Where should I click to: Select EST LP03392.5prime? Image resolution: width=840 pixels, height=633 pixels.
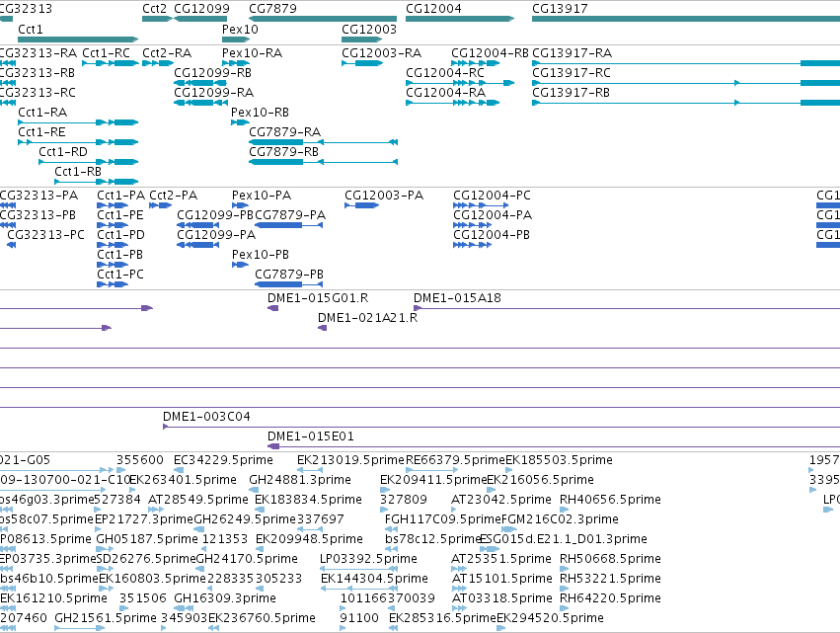coord(358,569)
